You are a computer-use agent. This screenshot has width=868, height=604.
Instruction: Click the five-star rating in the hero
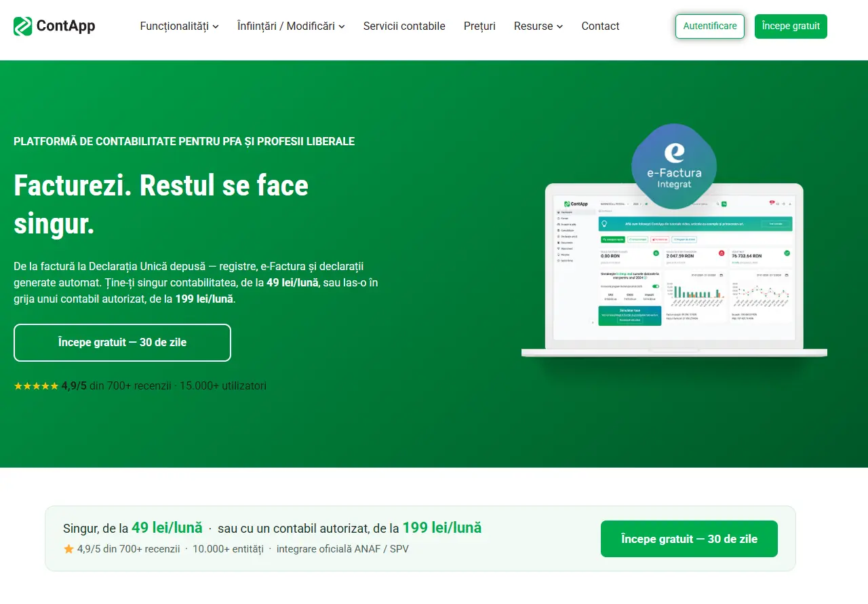click(x=36, y=385)
